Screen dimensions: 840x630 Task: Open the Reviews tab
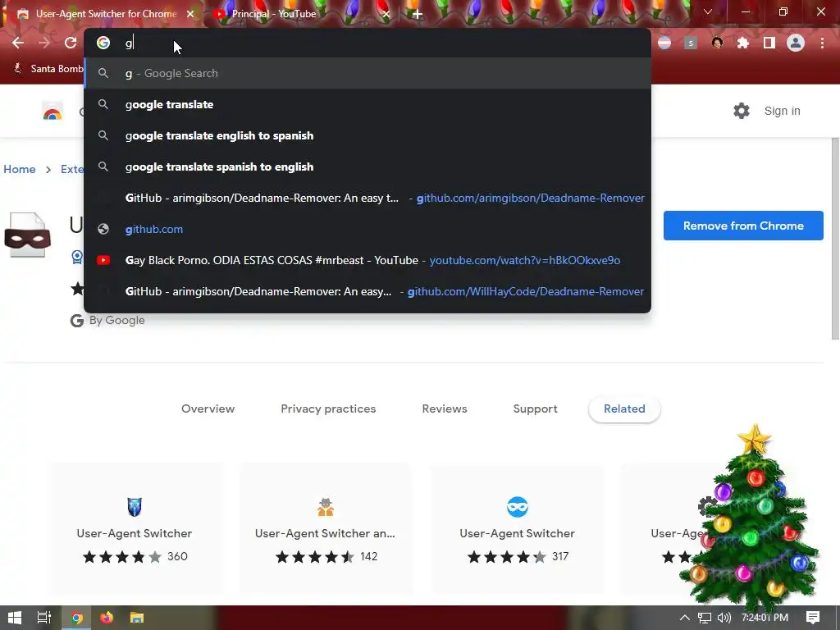click(x=445, y=409)
